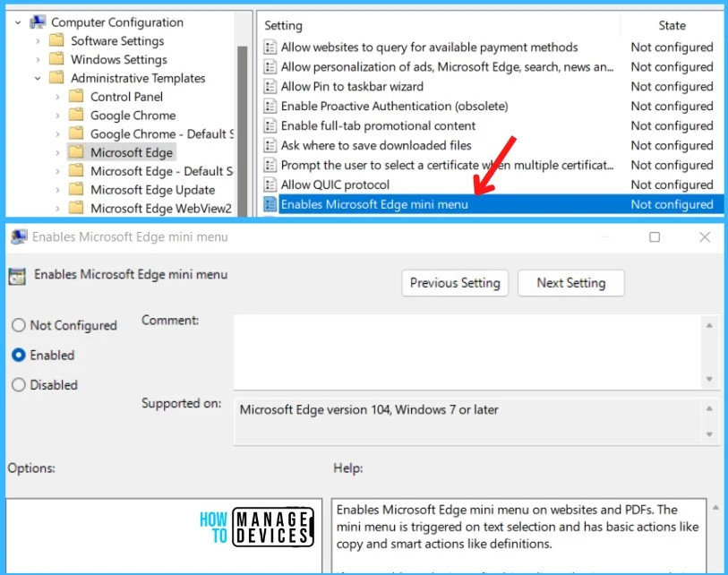
Task: Click the Administrative Templates folder icon
Action: (56, 78)
